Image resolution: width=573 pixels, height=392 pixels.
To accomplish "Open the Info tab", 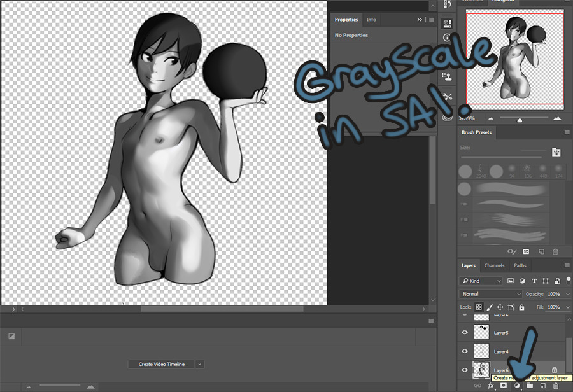I will [371, 20].
